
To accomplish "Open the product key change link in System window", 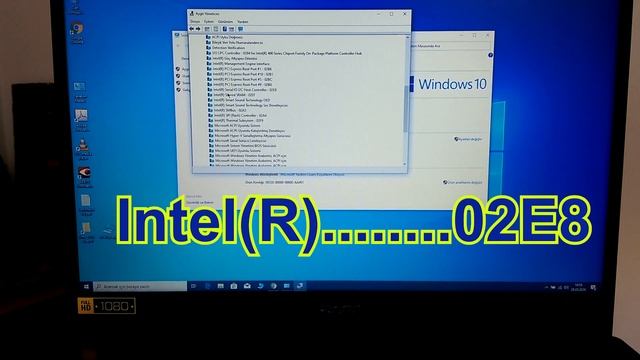I will [x=462, y=182].
